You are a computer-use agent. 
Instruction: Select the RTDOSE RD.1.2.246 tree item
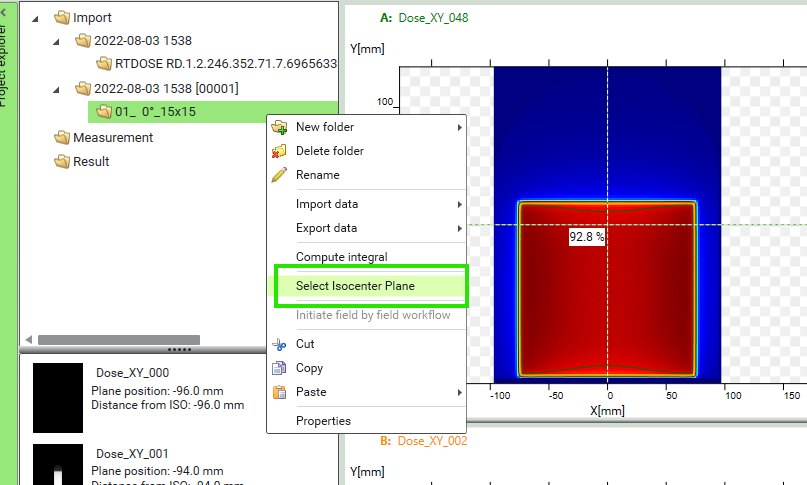[x=225, y=64]
